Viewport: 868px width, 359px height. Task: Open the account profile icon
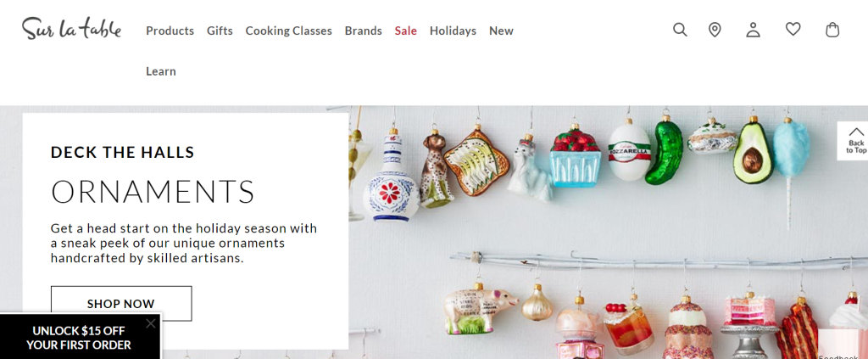coord(753,30)
